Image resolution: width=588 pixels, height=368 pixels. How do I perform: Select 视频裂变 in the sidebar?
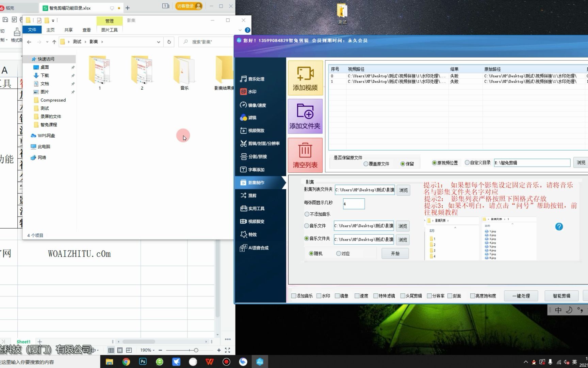pyautogui.click(x=252, y=221)
